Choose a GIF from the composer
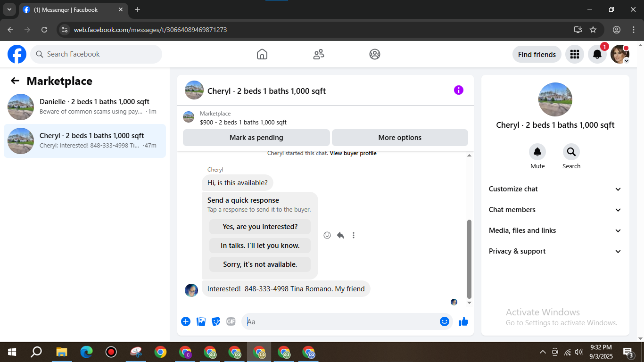 (231, 321)
